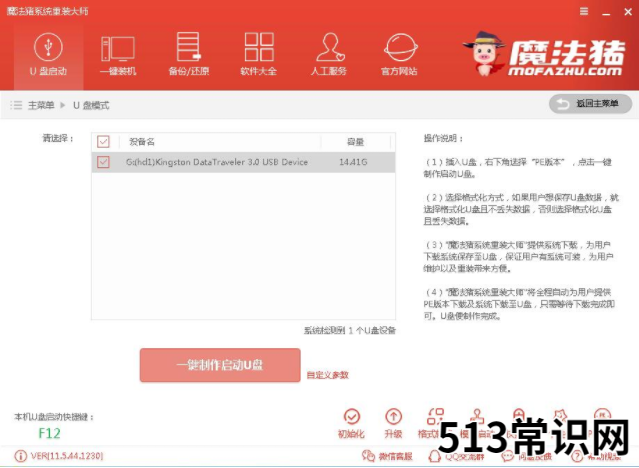Click the version info icon
Image resolution: width=639 pixels, height=468 pixels.
(x=20, y=456)
